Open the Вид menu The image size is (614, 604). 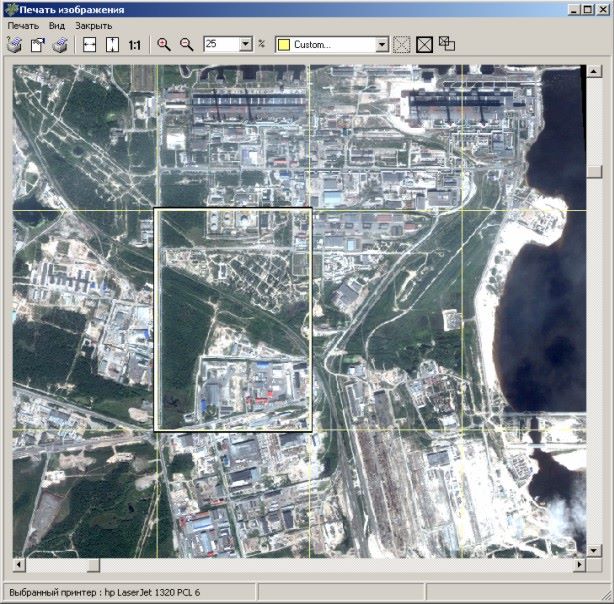tap(57, 26)
